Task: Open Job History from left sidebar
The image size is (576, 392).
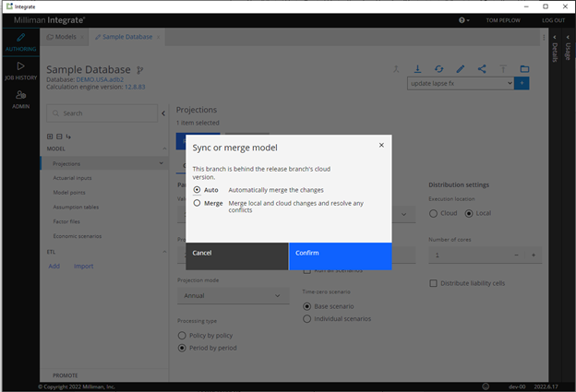Action: click(x=20, y=71)
